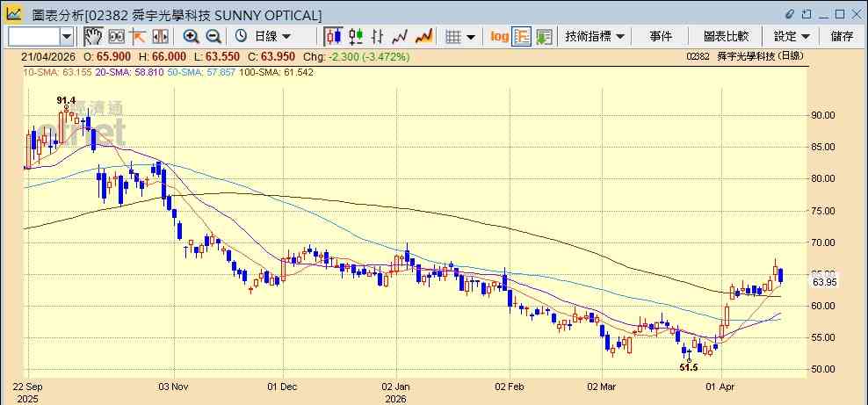The height and width of the screenshot is (405, 868).
Task: Click the 02 Mar date axis label
Action: (x=602, y=387)
